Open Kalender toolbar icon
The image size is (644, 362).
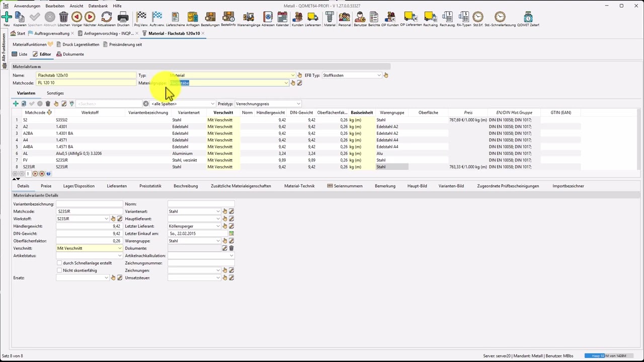(282, 17)
